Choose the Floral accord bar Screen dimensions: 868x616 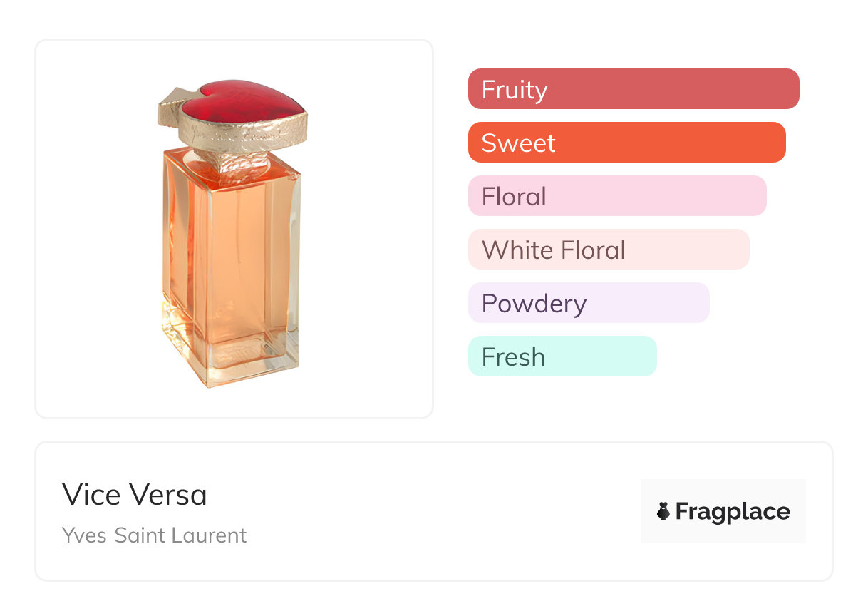point(616,196)
